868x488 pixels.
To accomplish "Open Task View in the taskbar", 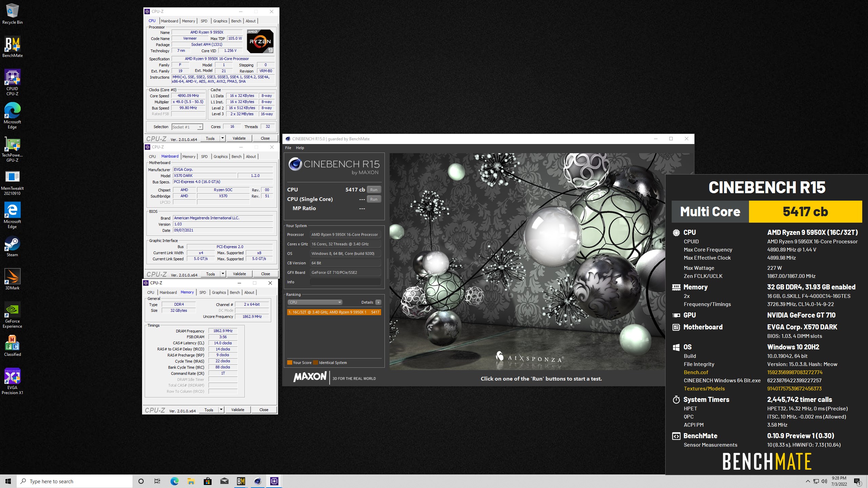I will (157, 481).
